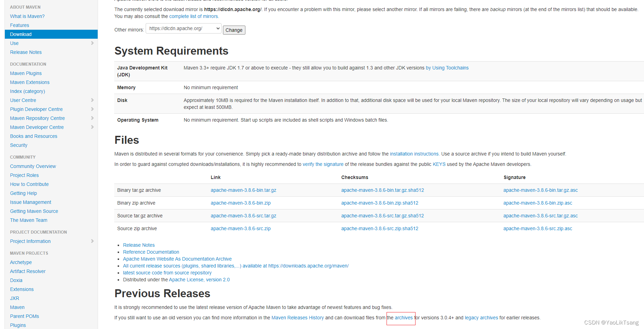Open Maven link under Maven Projects

[17, 307]
